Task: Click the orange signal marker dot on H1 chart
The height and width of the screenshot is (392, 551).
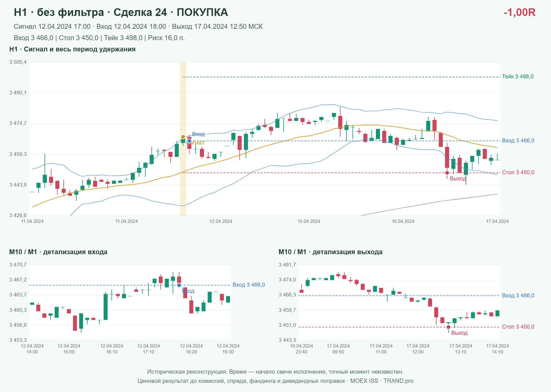Action: click(x=183, y=137)
